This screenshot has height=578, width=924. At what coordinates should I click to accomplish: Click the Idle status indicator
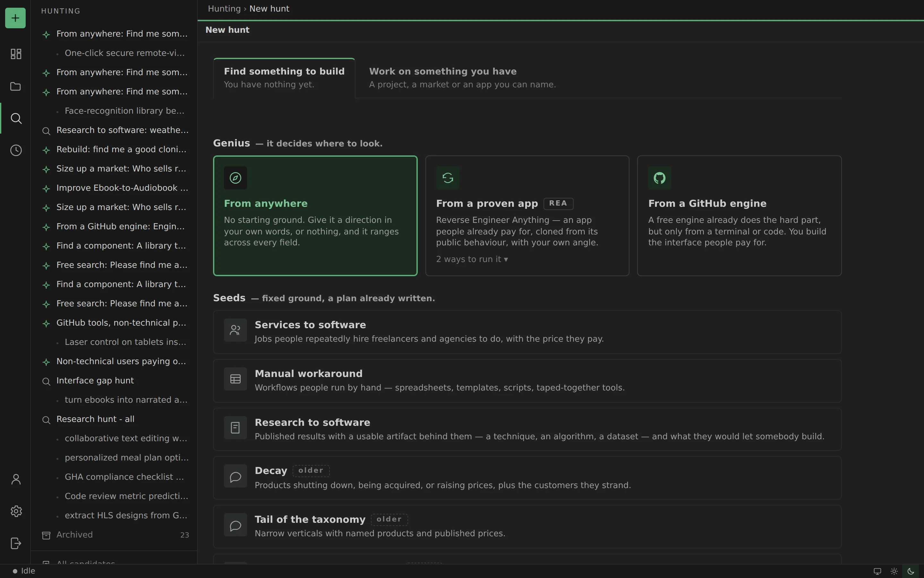[24, 571]
